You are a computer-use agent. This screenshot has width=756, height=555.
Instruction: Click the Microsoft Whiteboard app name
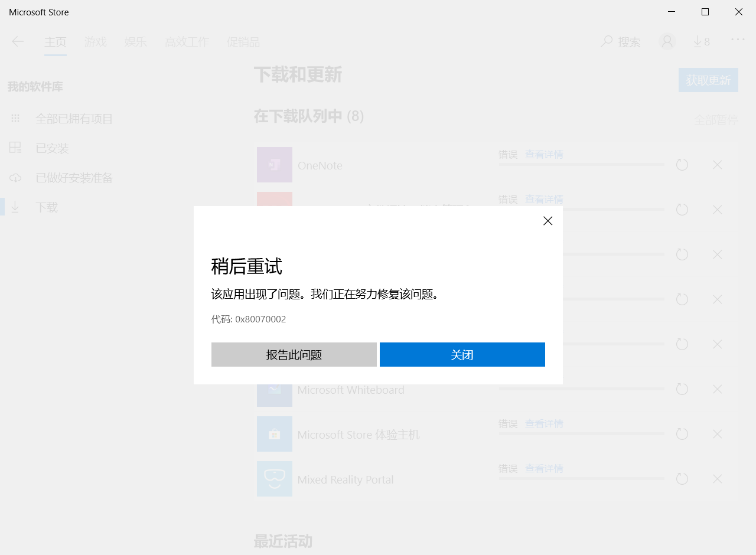(351, 390)
